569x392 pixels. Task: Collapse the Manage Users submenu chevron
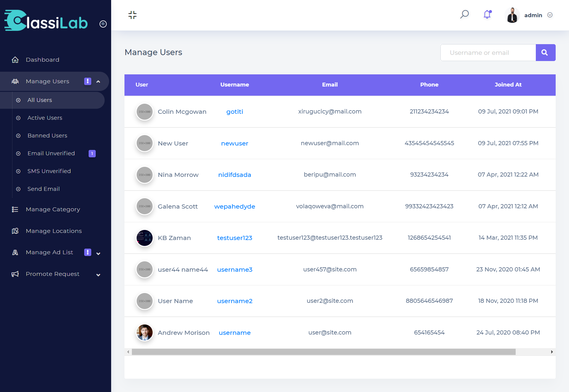tap(98, 81)
